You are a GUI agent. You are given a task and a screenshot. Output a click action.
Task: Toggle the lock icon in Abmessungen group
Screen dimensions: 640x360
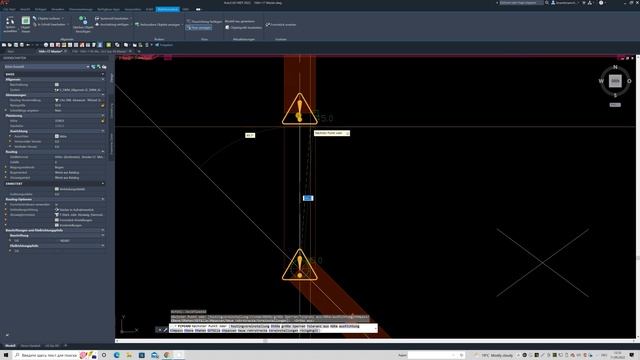click(x=102, y=105)
